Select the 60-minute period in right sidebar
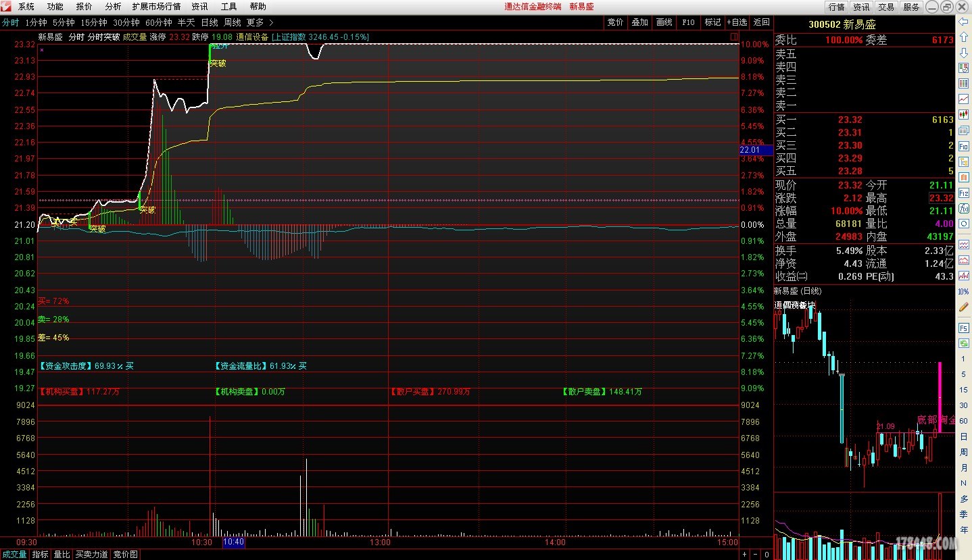This screenshot has height=560, width=972. click(964, 421)
